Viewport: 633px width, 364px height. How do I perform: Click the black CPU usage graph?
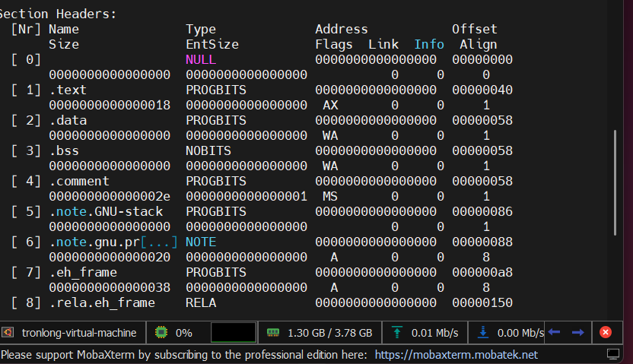click(x=234, y=333)
